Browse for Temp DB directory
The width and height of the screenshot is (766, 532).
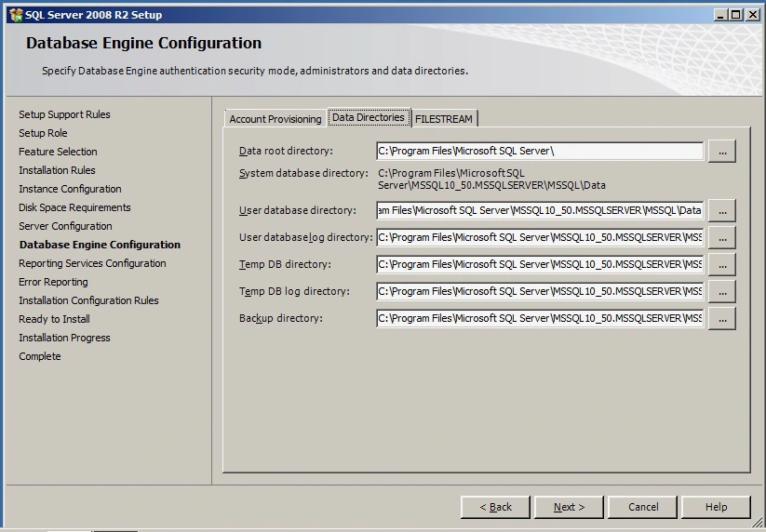[x=721, y=265]
